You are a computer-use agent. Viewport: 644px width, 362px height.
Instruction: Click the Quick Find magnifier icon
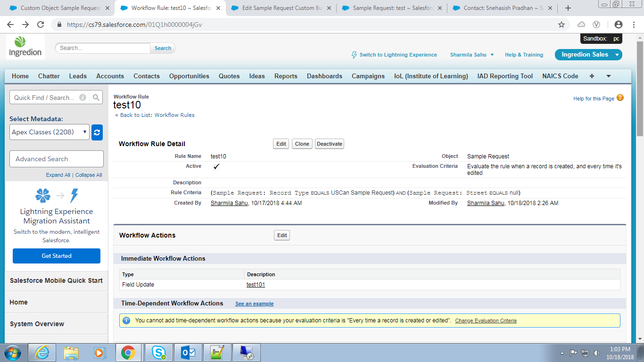point(96,98)
